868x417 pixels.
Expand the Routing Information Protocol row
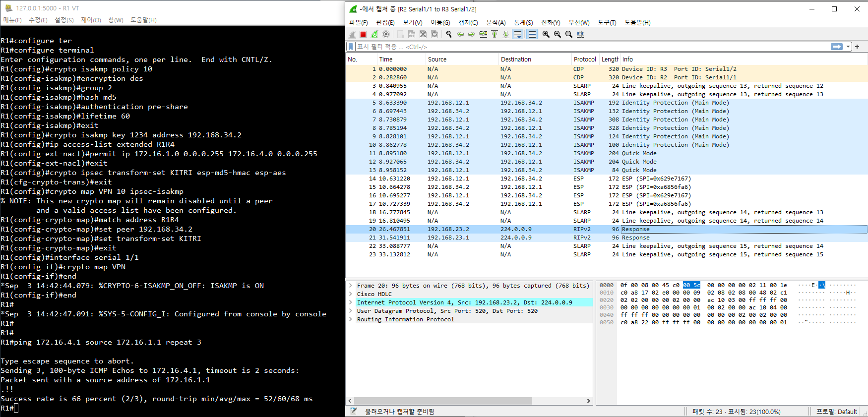point(351,319)
